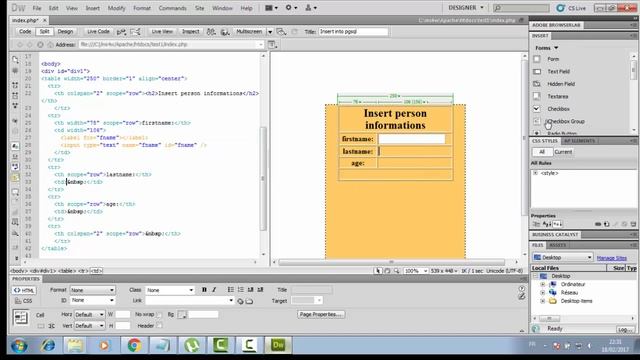Toggle Live View mode
The image size is (640, 360).
pos(162,31)
